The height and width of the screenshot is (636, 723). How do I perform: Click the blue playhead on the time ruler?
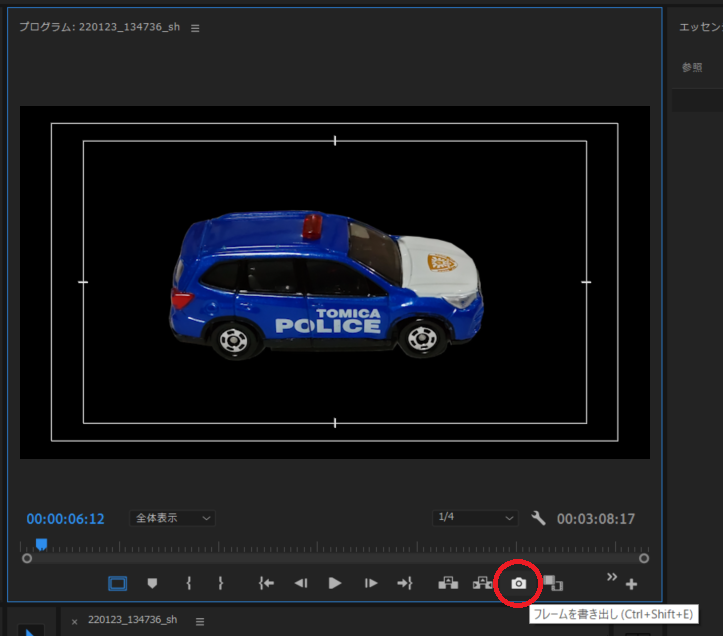pyautogui.click(x=41, y=544)
